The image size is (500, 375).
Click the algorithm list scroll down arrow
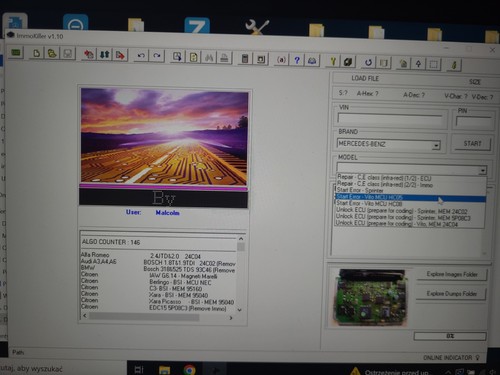coord(240,310)
